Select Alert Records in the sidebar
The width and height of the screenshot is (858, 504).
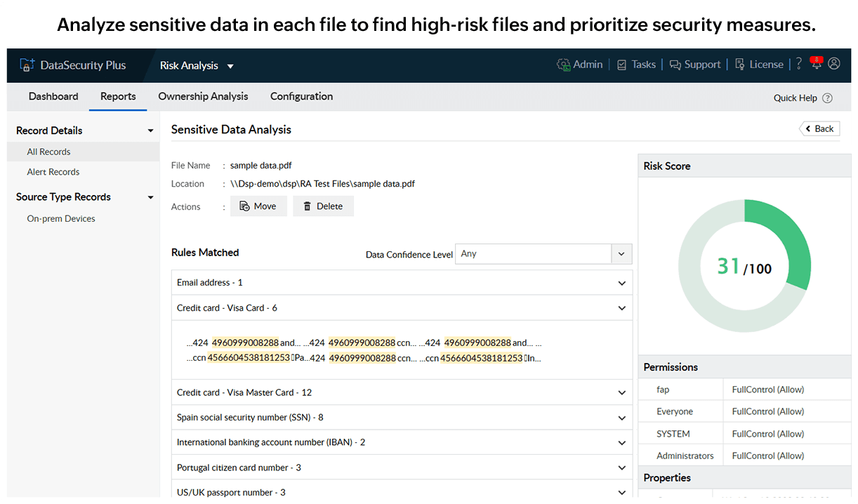click(53, 171)
